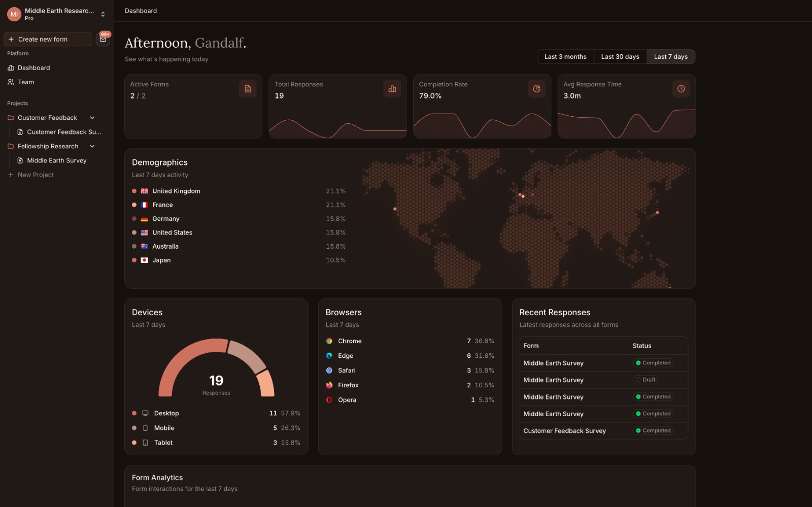Click the Dashboard icon in sidebar
The image size is (812, 507).
[x=11, y=68]
